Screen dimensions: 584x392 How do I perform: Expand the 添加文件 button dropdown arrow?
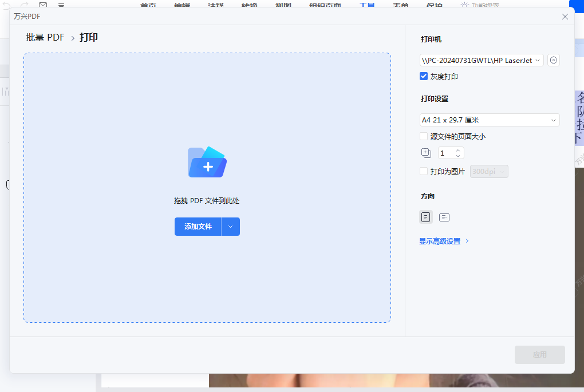(230, 227)
